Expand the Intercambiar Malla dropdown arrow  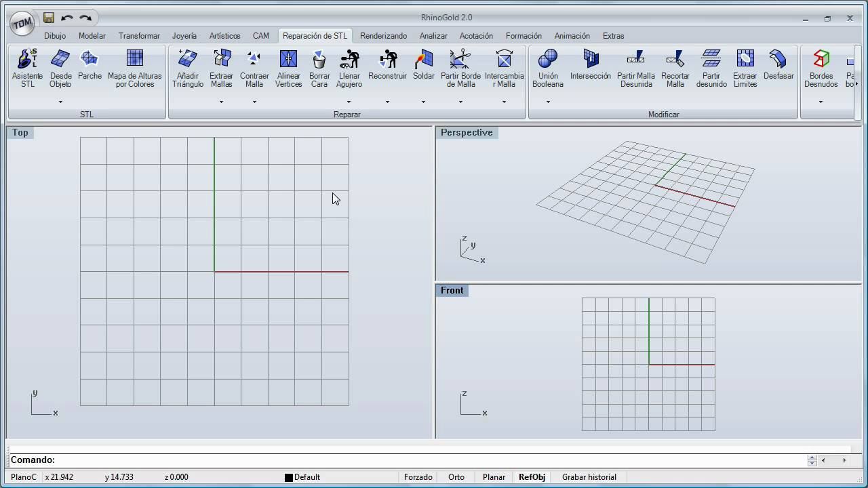pyautogui.click(x=504, y=102)
